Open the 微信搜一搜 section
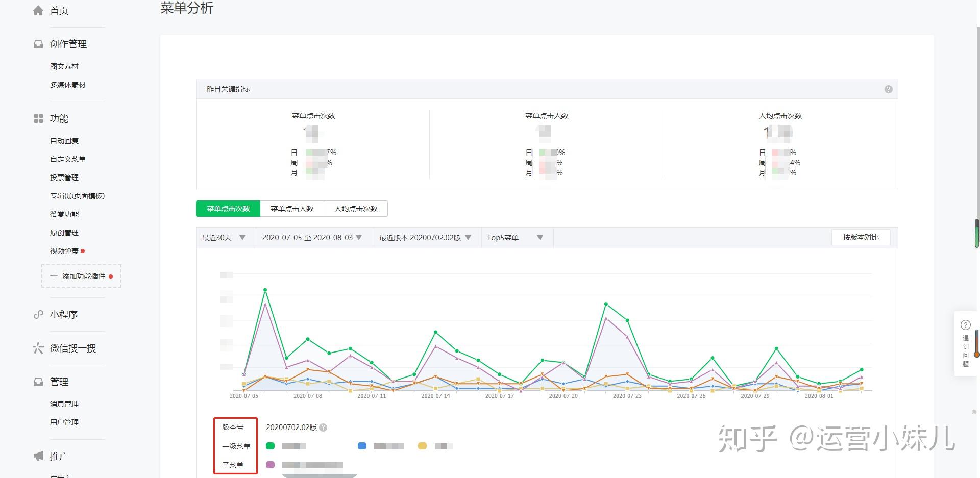The width and height of the screenshot is (980, 478). pos(73,348)
